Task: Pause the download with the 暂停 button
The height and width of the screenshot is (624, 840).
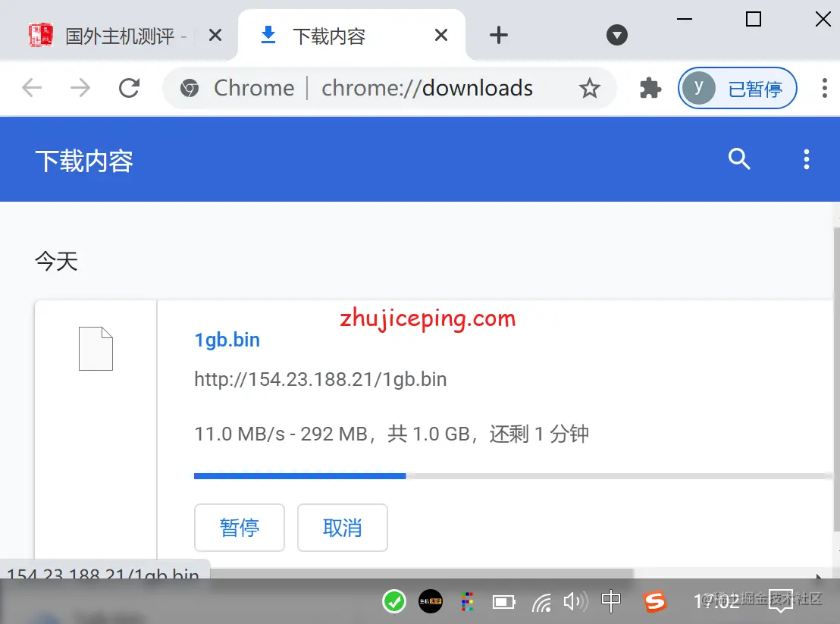Action: point(240,528)
